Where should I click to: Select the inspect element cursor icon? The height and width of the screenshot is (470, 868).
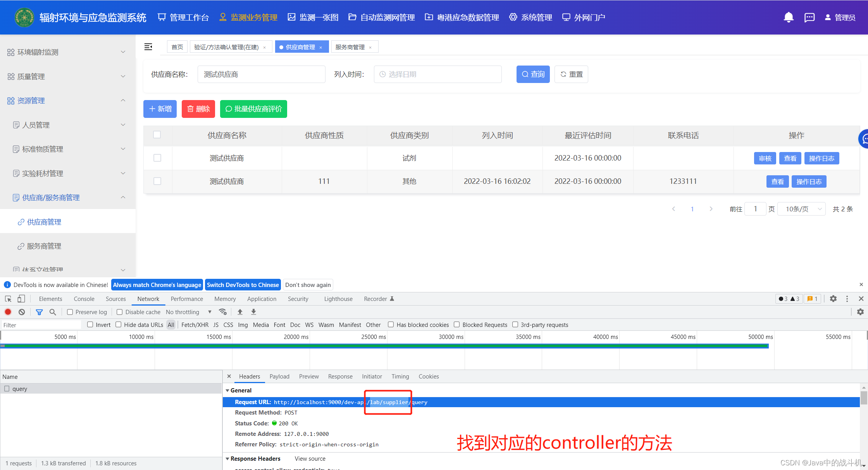pos(8,299)
